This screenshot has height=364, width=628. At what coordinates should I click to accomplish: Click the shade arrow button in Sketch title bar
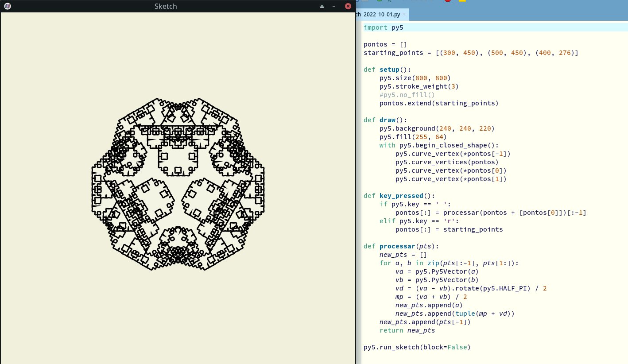click(x=322, y=6)
